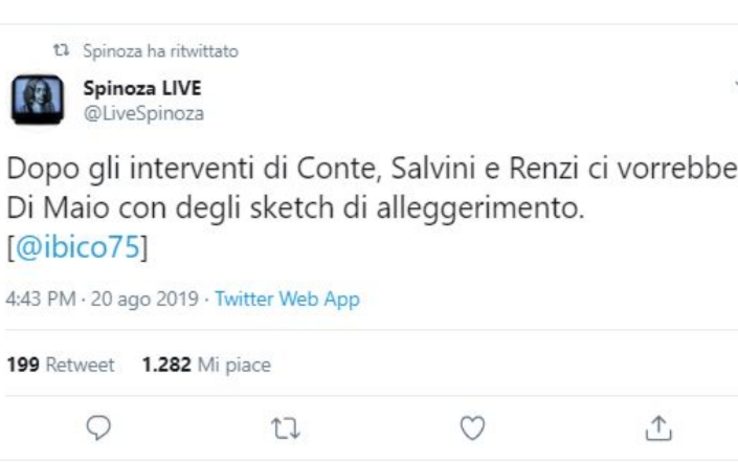Expand the tweet options chevron at right edge
The width and height of the screenshot is (738, 462).
(735, 88)
